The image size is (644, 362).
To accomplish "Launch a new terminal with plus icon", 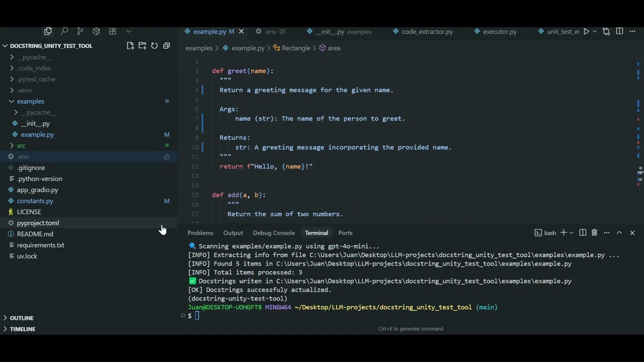I will click(x=563, y=233).
